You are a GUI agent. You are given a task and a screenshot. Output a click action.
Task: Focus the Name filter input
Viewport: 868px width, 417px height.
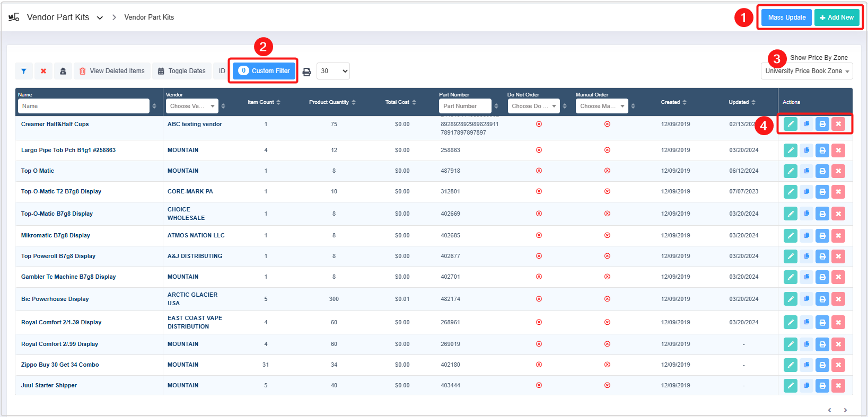84,106
